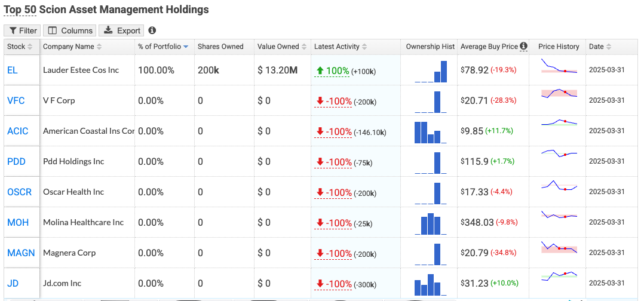644x301 pixels.
Task: Sort by the Stock column sort arrows
Action: [30, 47]
